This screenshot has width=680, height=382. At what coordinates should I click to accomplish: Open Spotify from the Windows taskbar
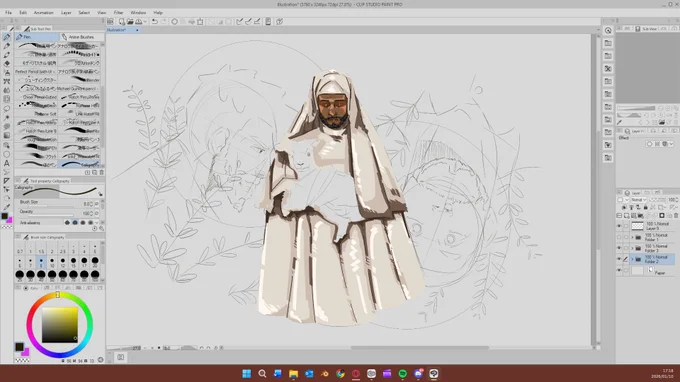tap(402, 374)
